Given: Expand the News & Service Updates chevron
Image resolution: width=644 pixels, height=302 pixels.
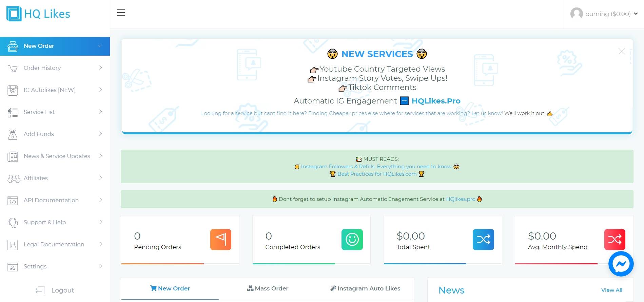Looking at the screenshot, I should click(x=101, y=156).
